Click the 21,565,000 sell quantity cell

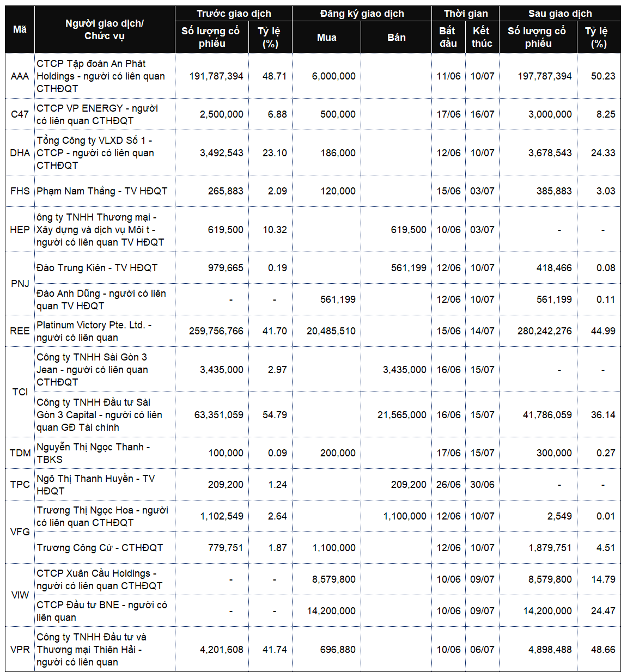coord(396,415)
